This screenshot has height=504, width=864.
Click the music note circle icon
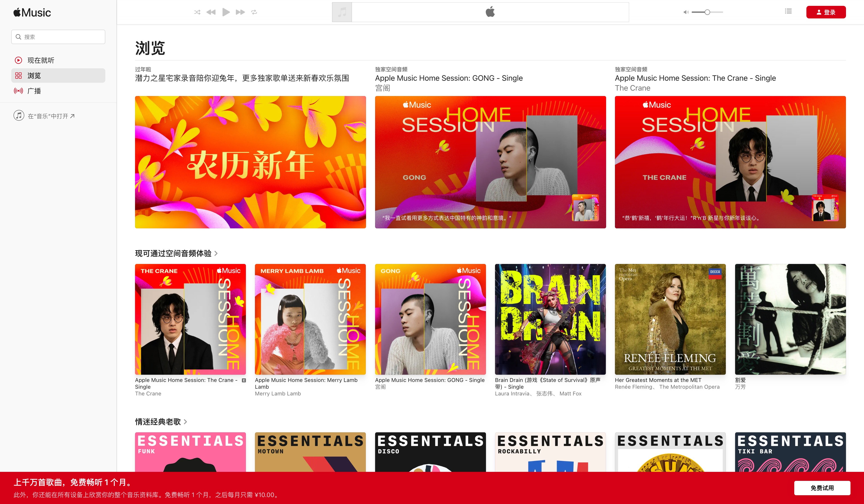click(19, 116)
